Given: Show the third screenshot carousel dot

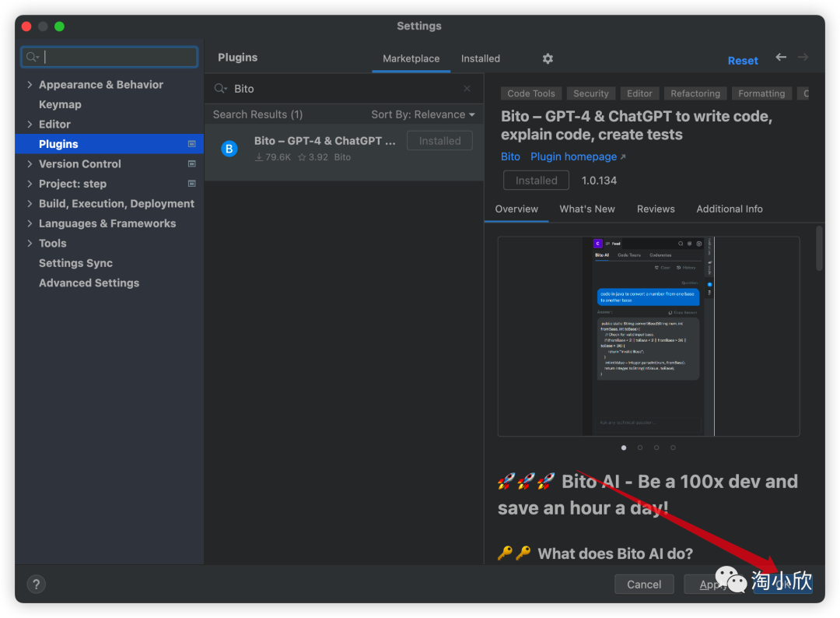Looking at the screenshot, I should (656, 448).
